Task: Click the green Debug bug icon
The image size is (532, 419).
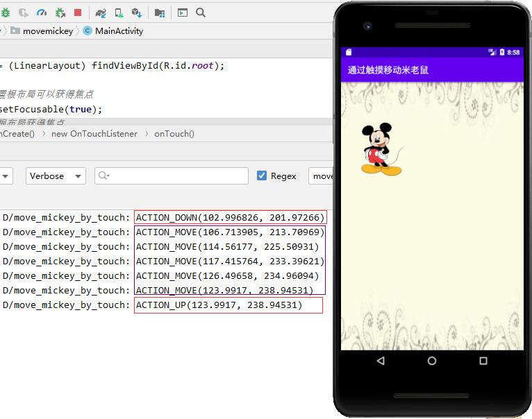Action: tap(6, 13)
